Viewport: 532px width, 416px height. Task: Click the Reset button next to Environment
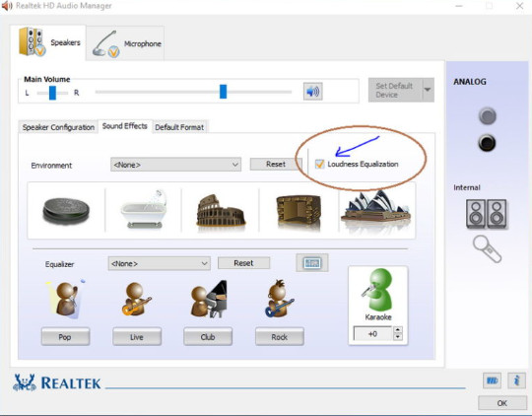coord(276,165)
